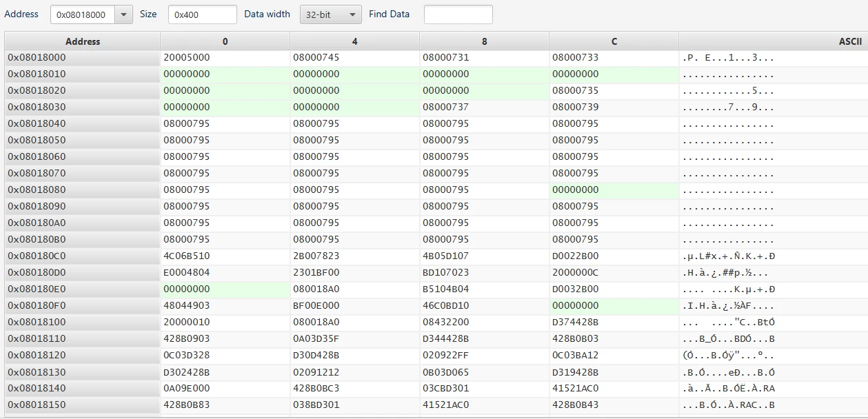Select the column header labeled 0
The width and height of the screenshot is (868, 419).
(x=225, y=41)
